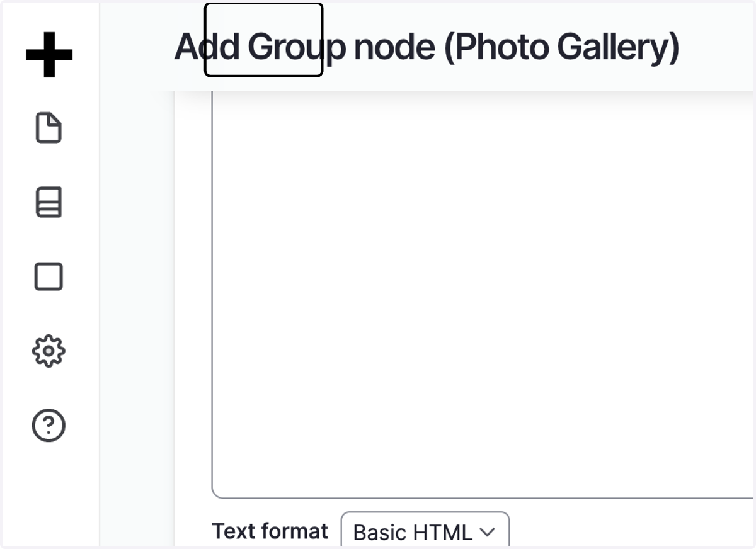The height and width of the screenshot is (549, 756).
Task: Click the top edge of the body editor
Action: [483, 92]
